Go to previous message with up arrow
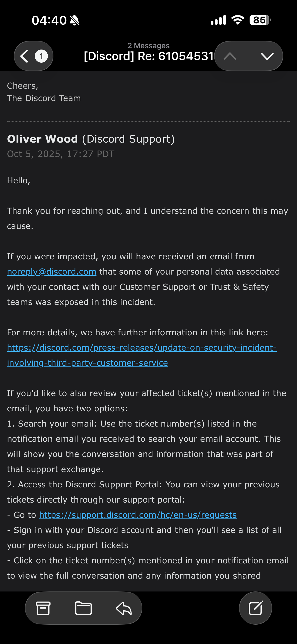Viewport: 297px width, 644px height. coord(230,56)
